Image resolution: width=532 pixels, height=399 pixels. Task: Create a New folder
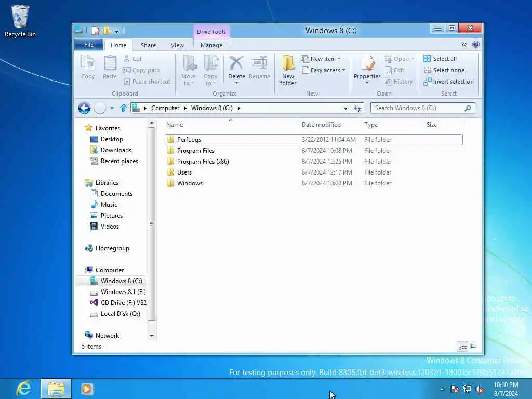pos(288,71)
